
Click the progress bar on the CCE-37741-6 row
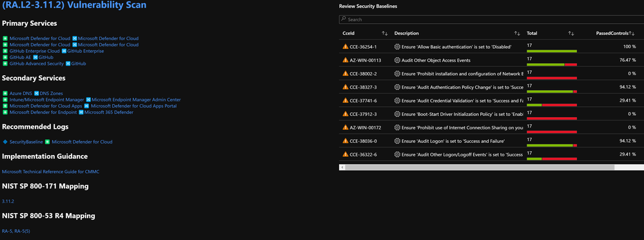(552, 105)
